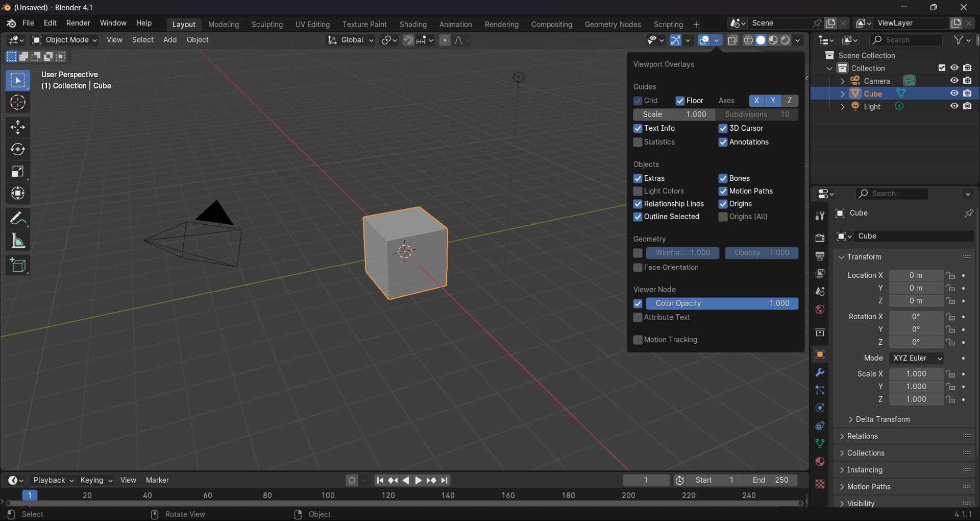Image resolution: width=980 pixels, height=521 pixels.
Task: Toggle X-Ray in viewport header
Action: coord(732,40)
